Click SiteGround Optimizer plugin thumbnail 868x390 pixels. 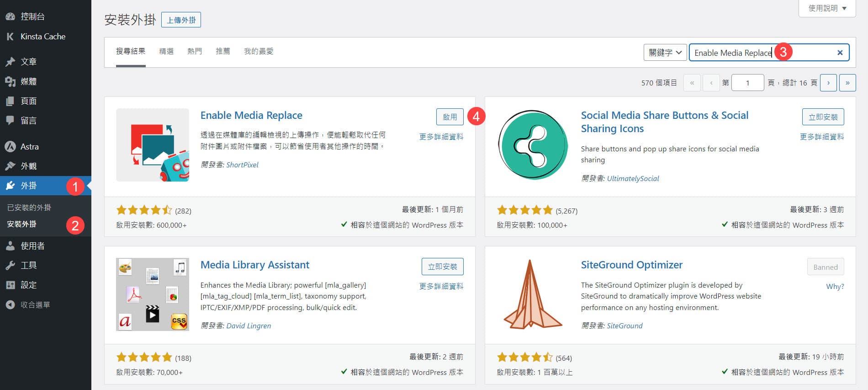coord(533,294)
